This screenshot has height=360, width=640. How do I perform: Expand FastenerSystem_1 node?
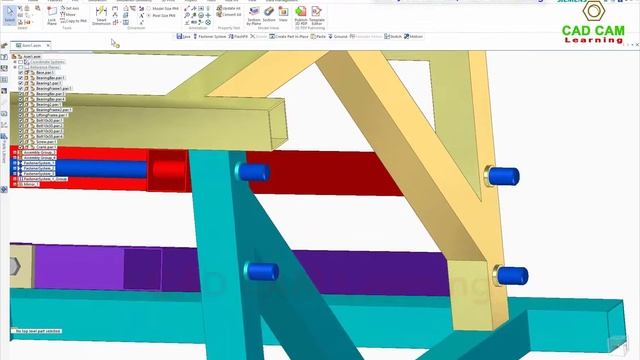pos(15,163)
